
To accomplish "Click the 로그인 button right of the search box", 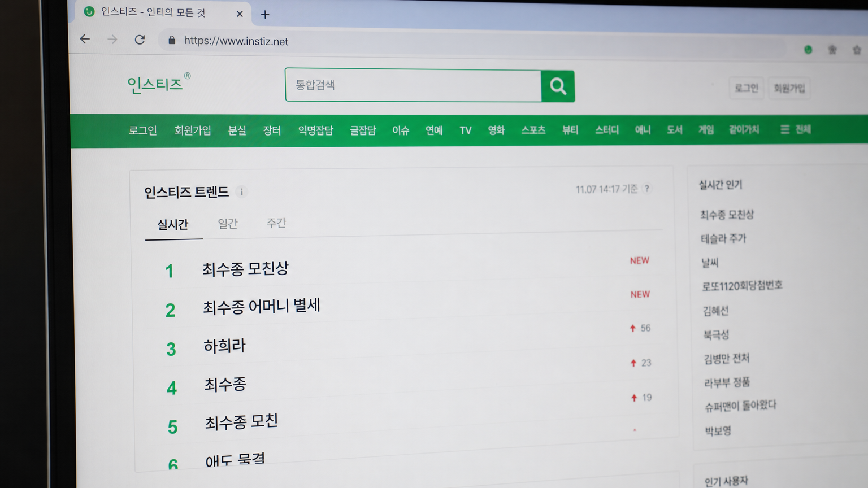I will tap(747, 88).
